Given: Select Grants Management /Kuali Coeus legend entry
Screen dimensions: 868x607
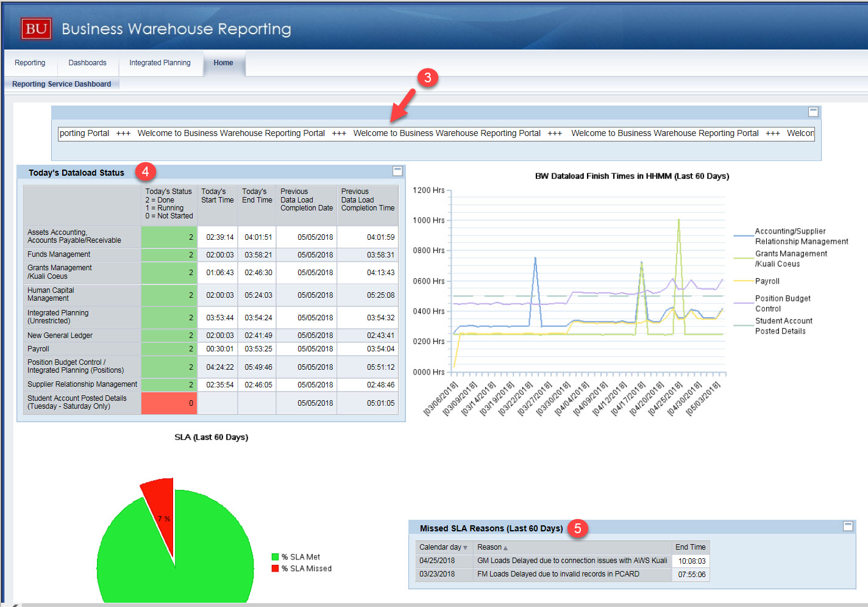Looking at the screenshot, I should point(781,259).
